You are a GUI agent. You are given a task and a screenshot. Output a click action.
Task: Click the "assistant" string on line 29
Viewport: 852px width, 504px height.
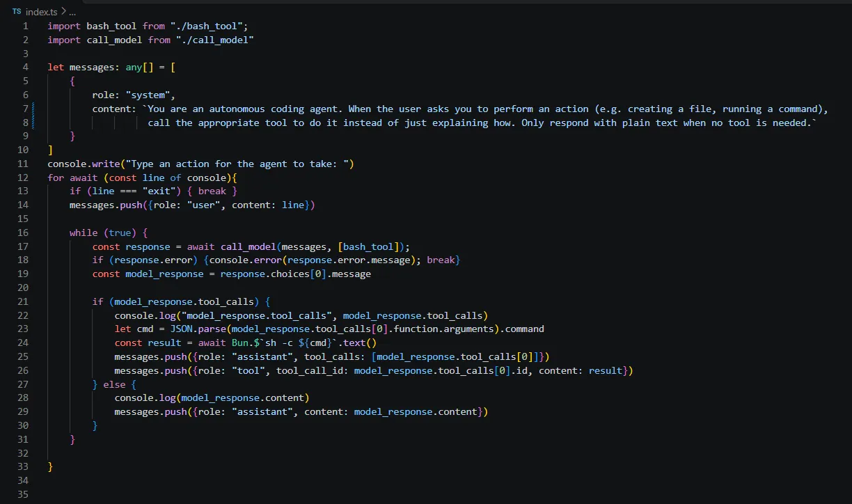click(x=262, y=411)
